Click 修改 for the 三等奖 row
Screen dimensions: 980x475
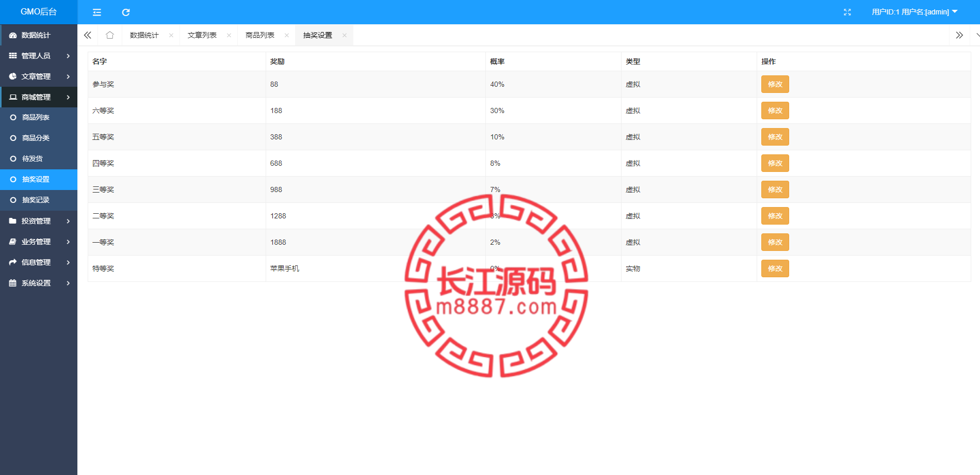coord(775,189)
